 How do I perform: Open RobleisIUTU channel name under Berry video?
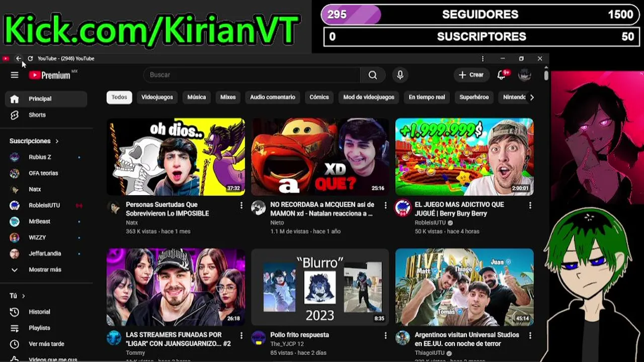point(430,223)
